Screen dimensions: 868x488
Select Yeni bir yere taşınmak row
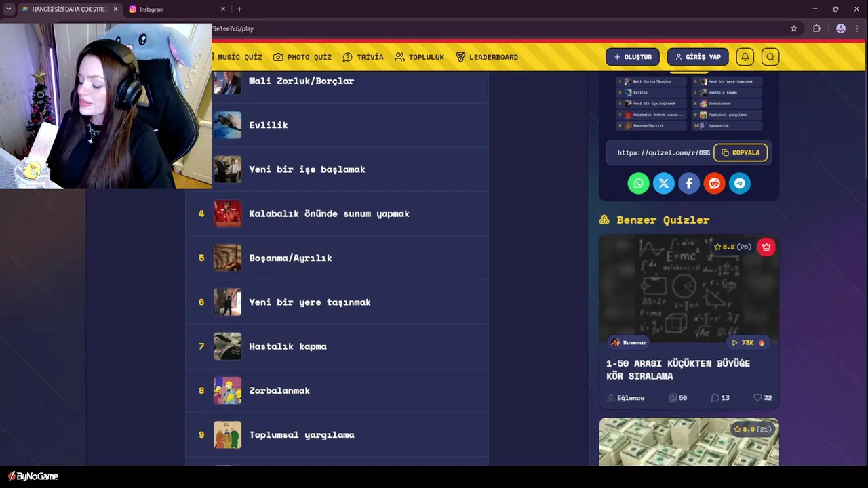tap(337, 302)
